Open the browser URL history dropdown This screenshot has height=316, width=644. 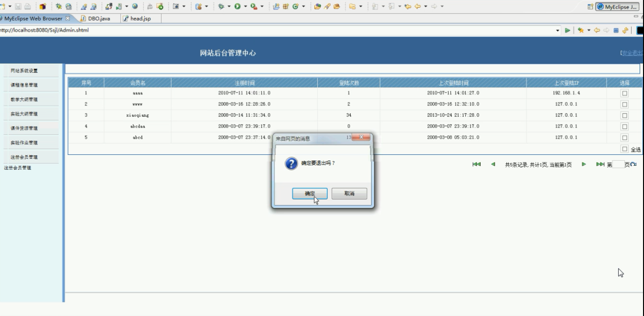pyautogui.click(x=558, y=30)
